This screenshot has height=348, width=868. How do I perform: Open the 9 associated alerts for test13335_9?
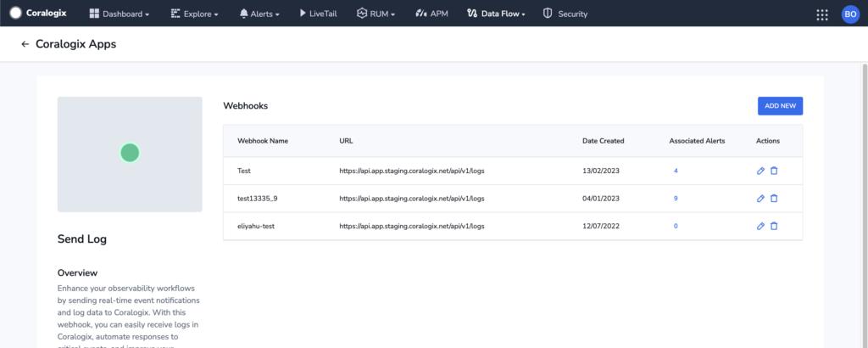676,199
